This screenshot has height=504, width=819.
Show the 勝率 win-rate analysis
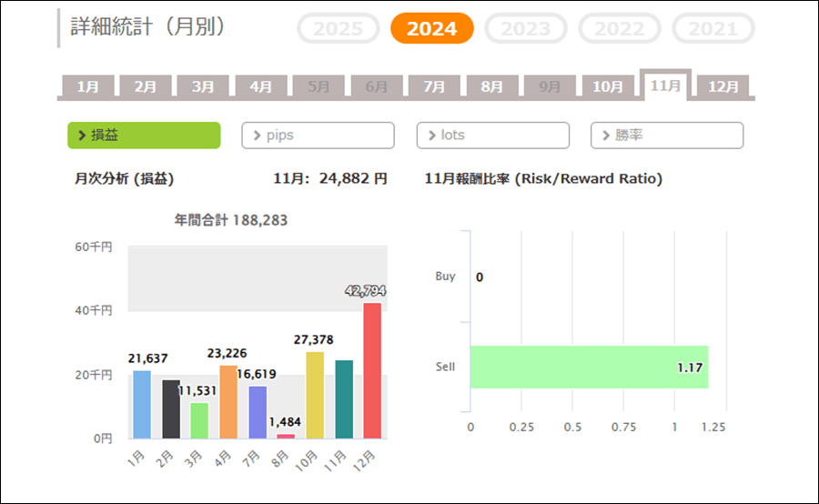(x=667, y=136)
